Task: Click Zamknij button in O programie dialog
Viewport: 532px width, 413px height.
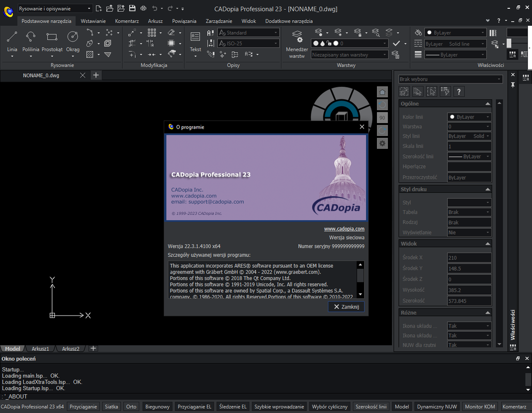Action: 346,307
